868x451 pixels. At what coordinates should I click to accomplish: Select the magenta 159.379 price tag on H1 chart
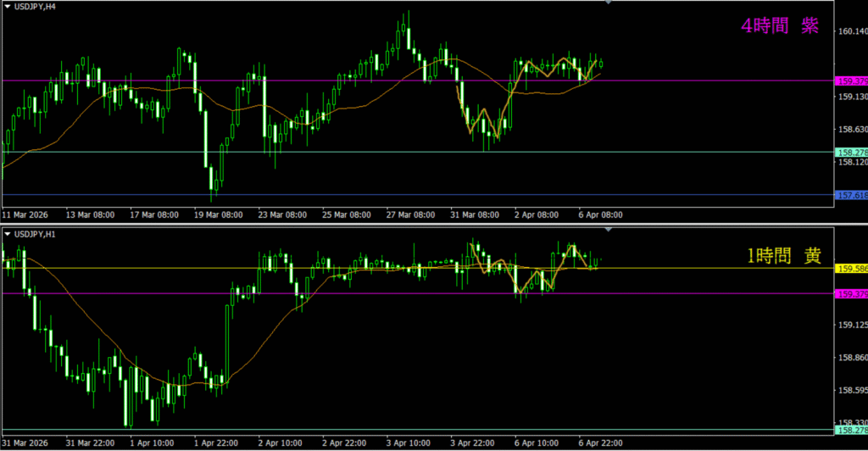(x=850, y=294)
